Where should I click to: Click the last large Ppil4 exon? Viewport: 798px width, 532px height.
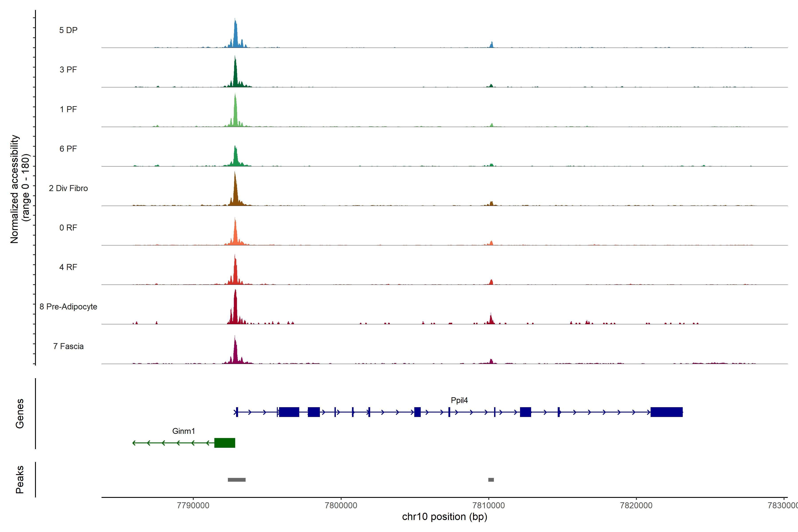tap(666, 412)
